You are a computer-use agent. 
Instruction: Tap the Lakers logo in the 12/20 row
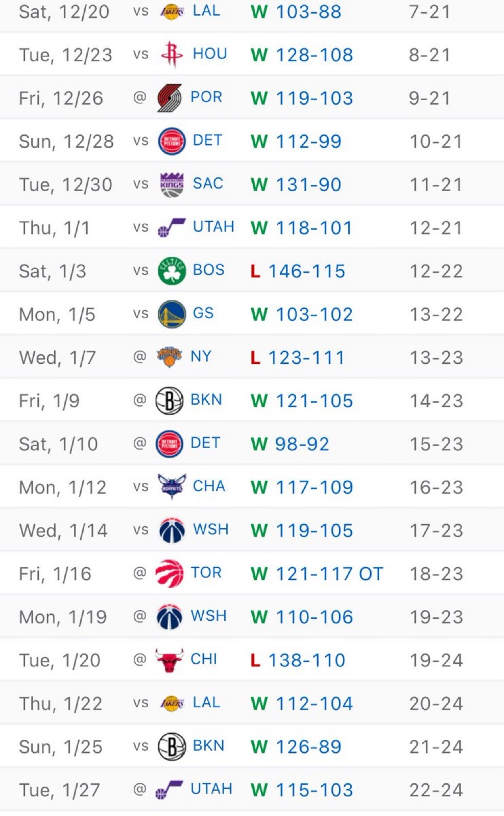(172, 12)
